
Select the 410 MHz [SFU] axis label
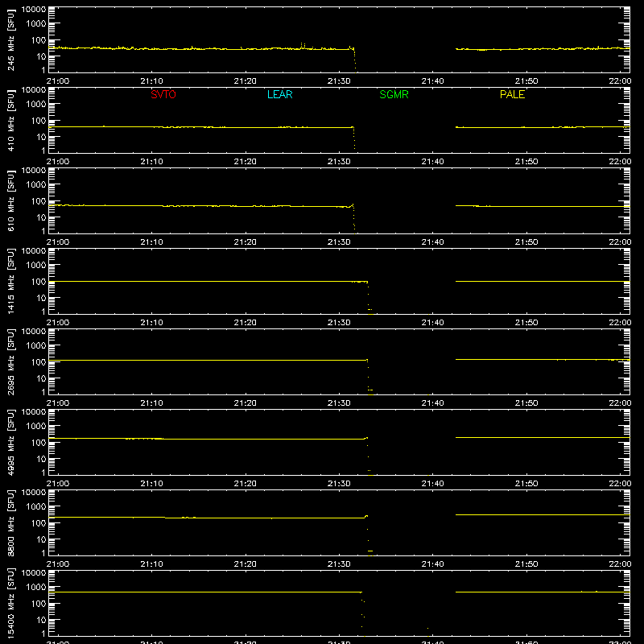coord(10,121)
